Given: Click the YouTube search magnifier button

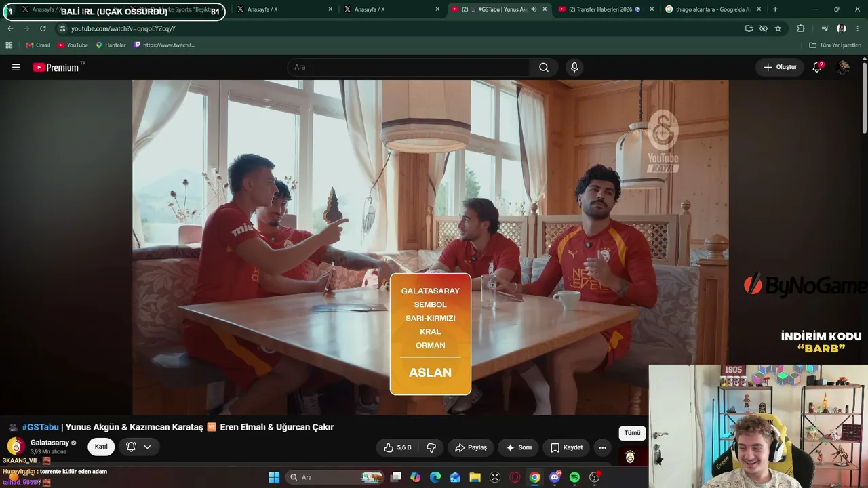Looking at the screenshot, I should [x=544, y=67].
